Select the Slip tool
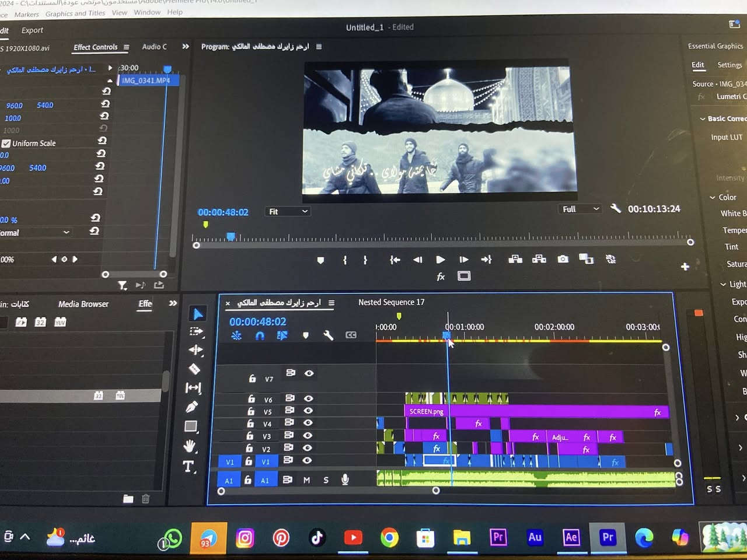 click(193, 388)
